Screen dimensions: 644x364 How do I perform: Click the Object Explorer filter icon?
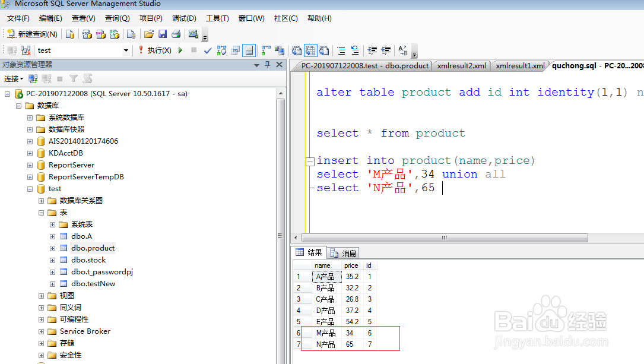(72, 78)
